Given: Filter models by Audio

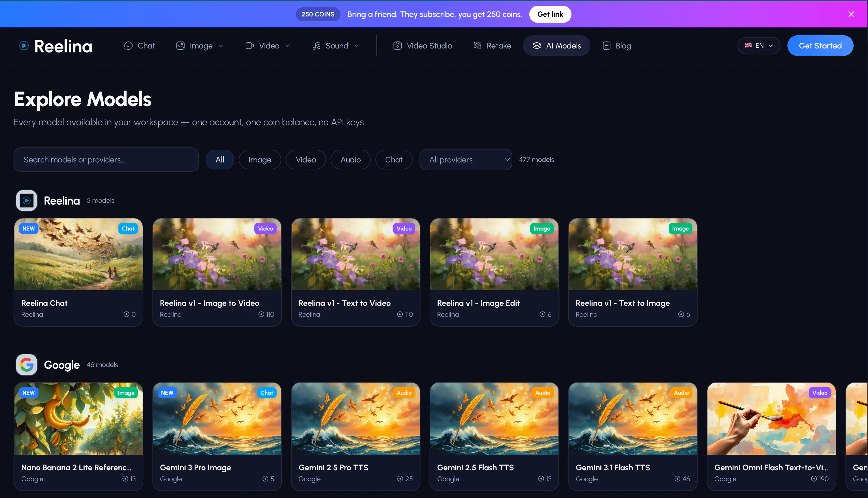Looking at the screenshot, I should pos(351,160).
